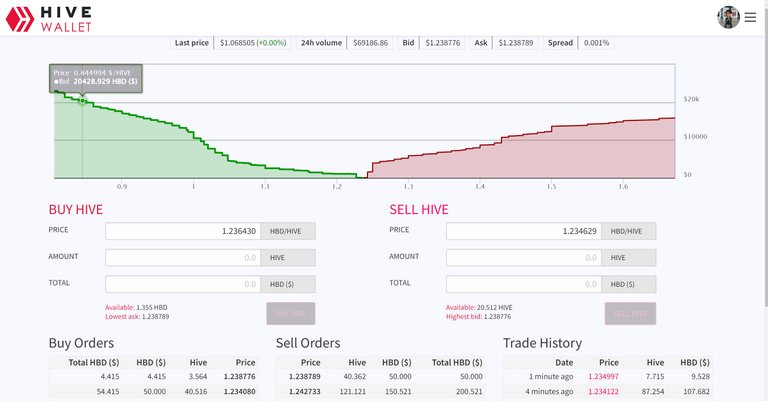Click the Sell Hive total field
Viewport: 768px width, 401px height.
pos(524,284)
